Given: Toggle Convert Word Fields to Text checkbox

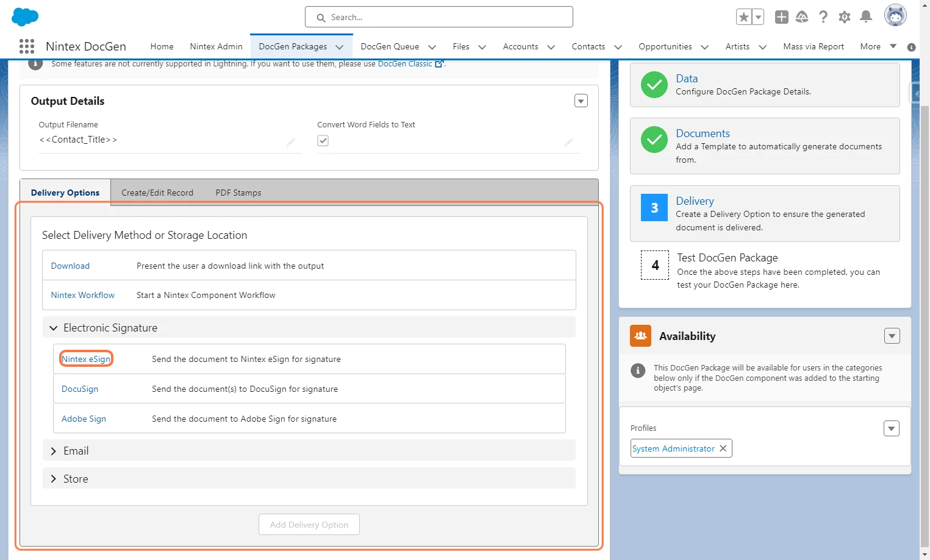Looking at the screenshot, I should pyautogui.click(x=323, y=141).
